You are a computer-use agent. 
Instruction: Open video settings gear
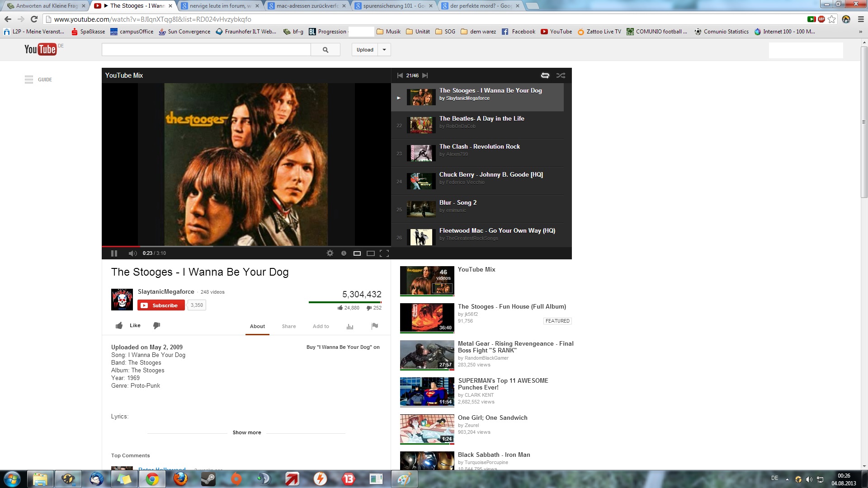pyautogui.click(x=330, y=253)
